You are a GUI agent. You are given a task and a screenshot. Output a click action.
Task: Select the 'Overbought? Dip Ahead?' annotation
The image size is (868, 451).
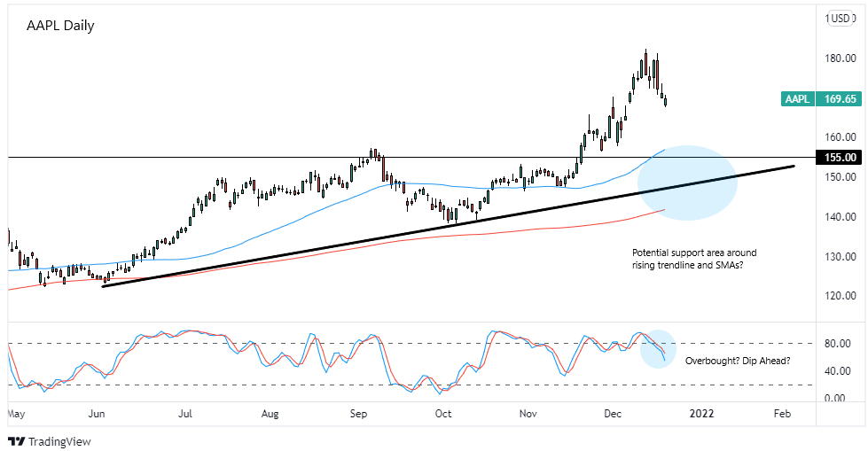[x=738, y=361]
